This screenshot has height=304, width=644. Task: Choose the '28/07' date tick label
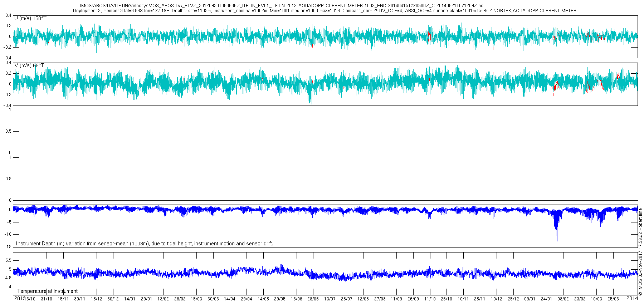point(346,299)
